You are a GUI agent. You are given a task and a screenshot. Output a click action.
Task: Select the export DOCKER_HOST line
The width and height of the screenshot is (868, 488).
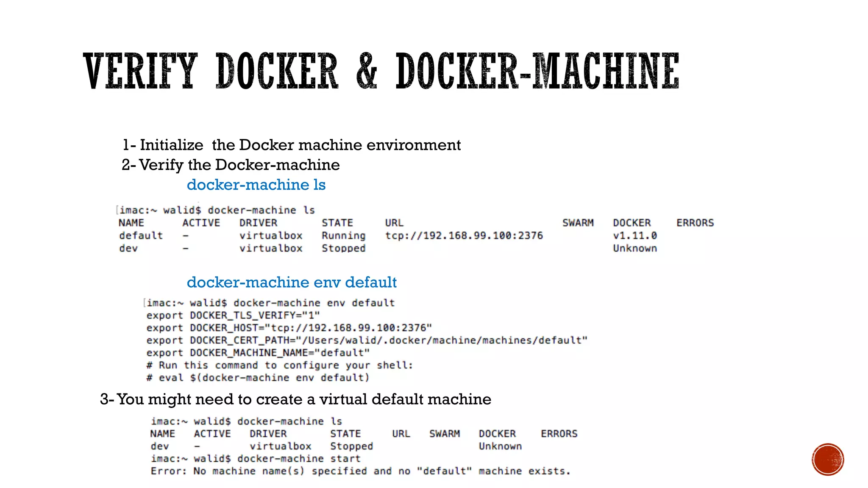[x=289, y=328]
